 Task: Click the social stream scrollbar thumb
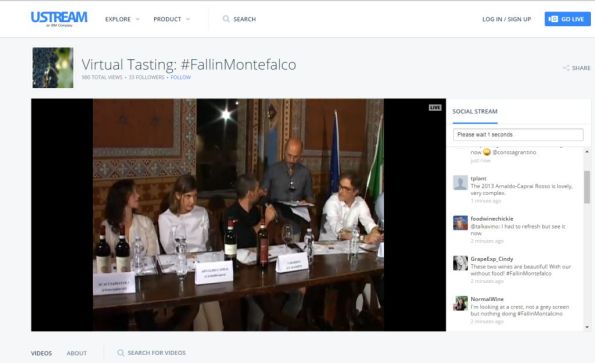coord(587,187)
